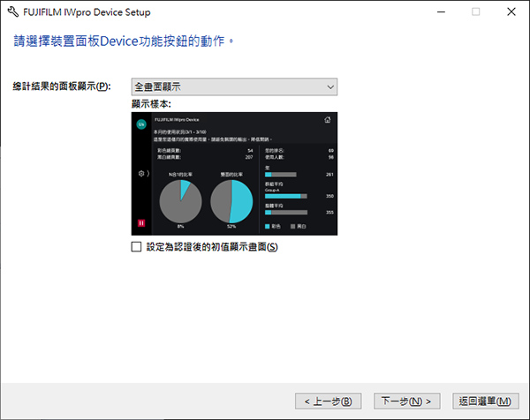This screenshot has height=420, width=530.
Task: Click the 下一步(N) next button
Action: [x=406, y=401]
